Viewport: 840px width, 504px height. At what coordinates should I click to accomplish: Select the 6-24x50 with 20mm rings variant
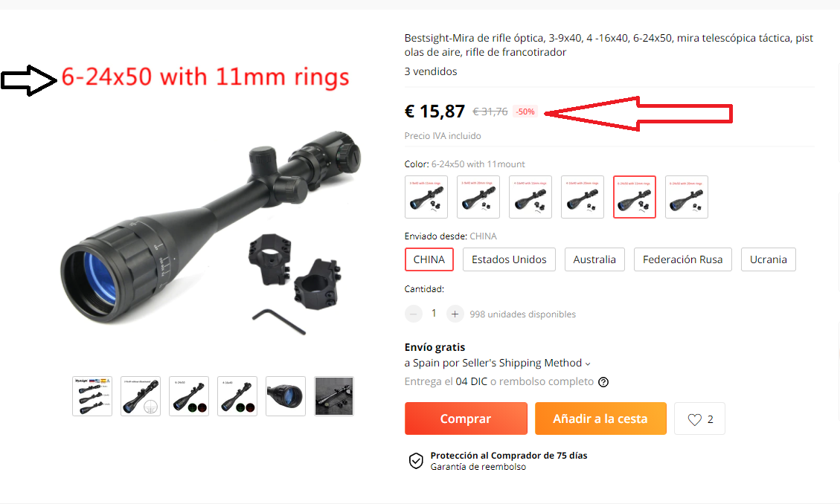point(686,197)
